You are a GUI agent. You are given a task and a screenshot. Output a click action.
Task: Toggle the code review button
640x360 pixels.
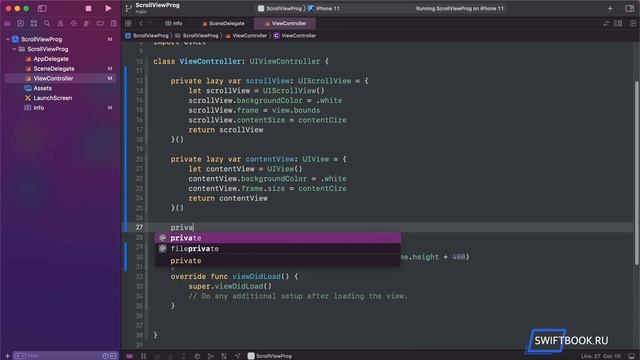pyautogui.click(x=606, y=24)
